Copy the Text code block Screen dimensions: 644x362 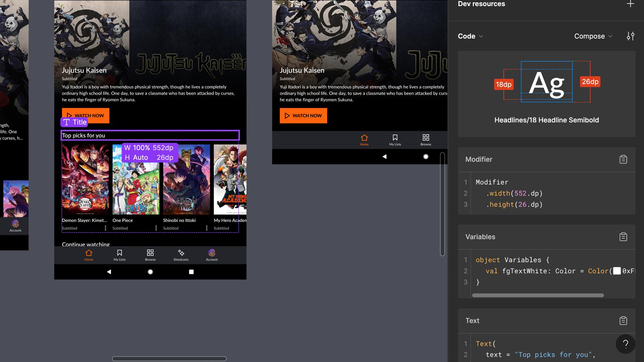pyautogui.click(x=623, y=321)
